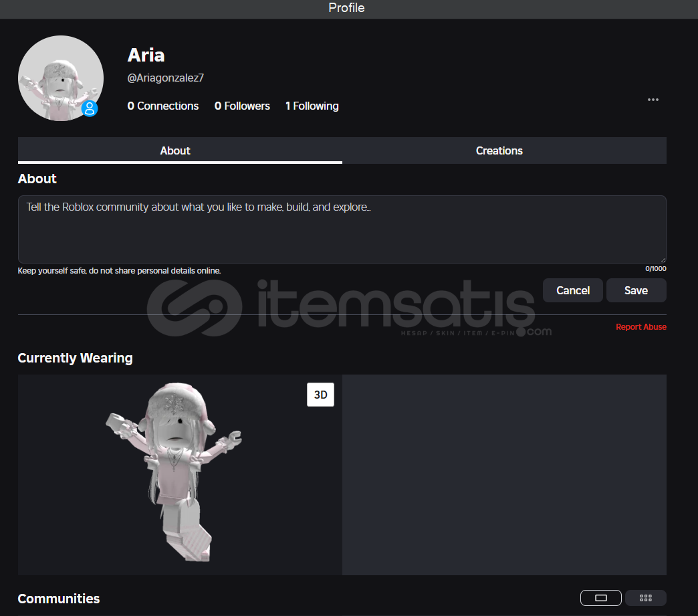
Task: Open the 0 Connections list
Action: (x=163, y=106)
